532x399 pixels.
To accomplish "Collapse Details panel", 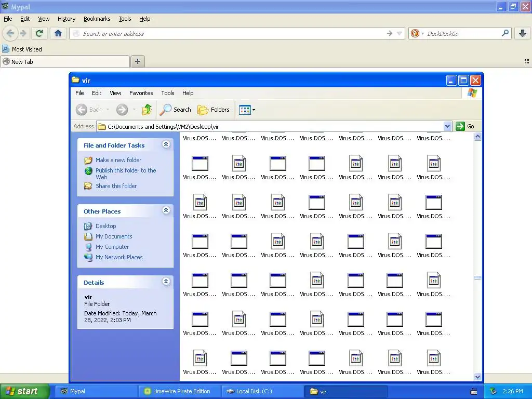I will point(166,282).
